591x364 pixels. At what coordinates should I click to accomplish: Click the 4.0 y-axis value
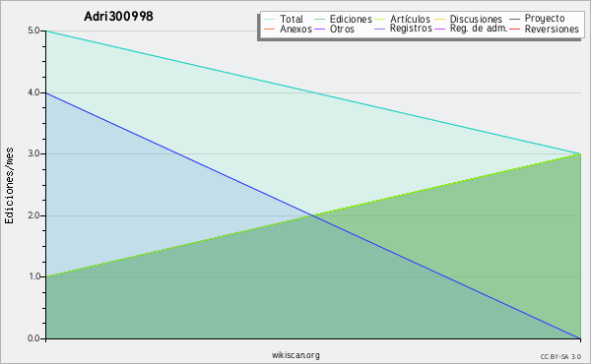[33, 92]
